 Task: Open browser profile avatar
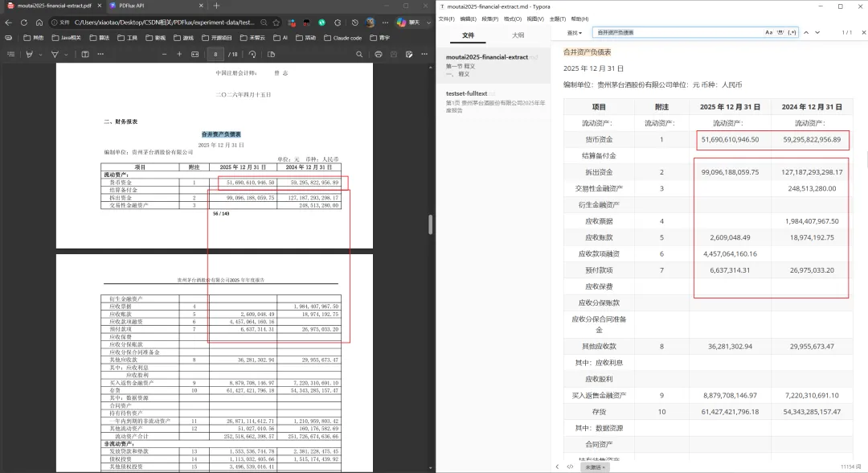[371, 23]
